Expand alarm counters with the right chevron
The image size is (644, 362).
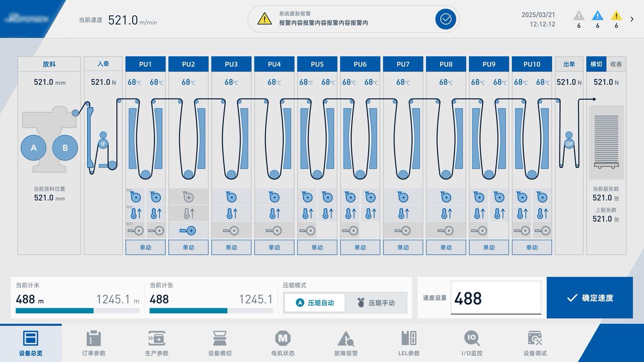pos(632,19)
